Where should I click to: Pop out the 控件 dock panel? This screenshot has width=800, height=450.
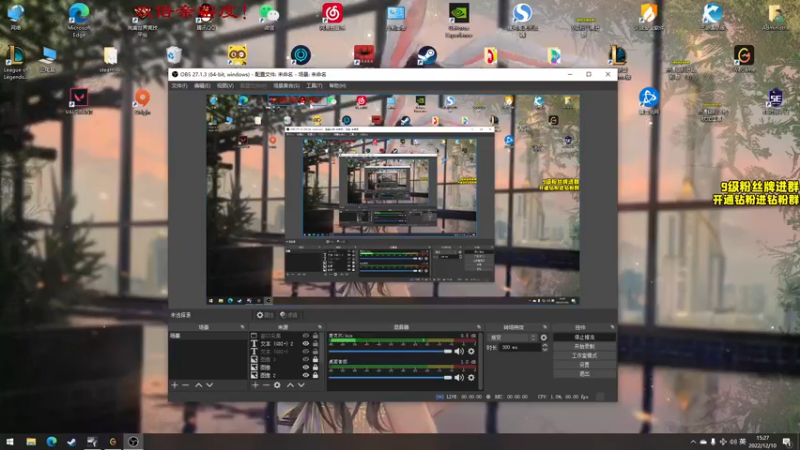tap(612, 327)
